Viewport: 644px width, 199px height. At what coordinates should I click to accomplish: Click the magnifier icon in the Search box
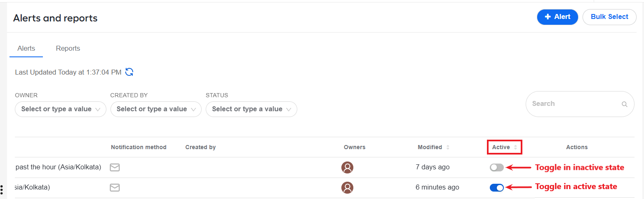[x=625, y=104]
